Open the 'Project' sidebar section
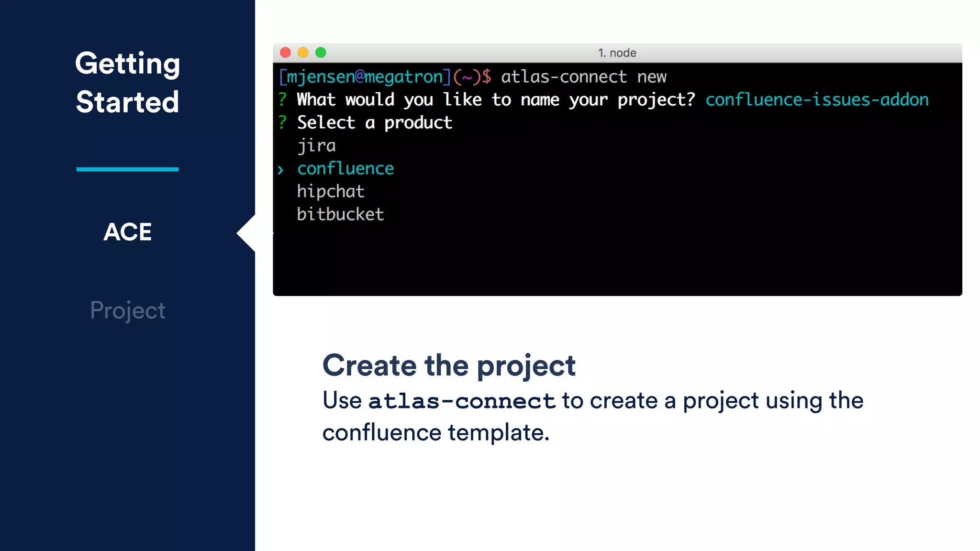Image resolution: width=980 pixels, height=551 pixels. pyautogui.click(x=128, y=311)
